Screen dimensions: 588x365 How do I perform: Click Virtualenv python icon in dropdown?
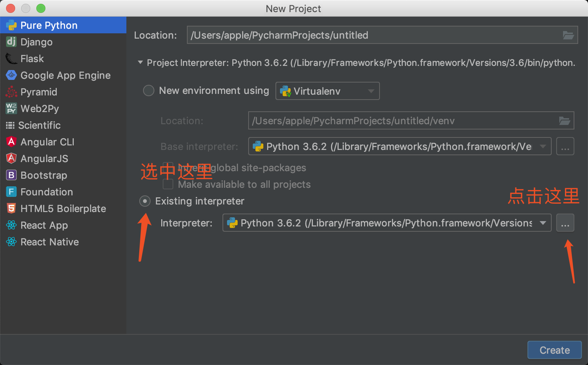coord(286,91)
